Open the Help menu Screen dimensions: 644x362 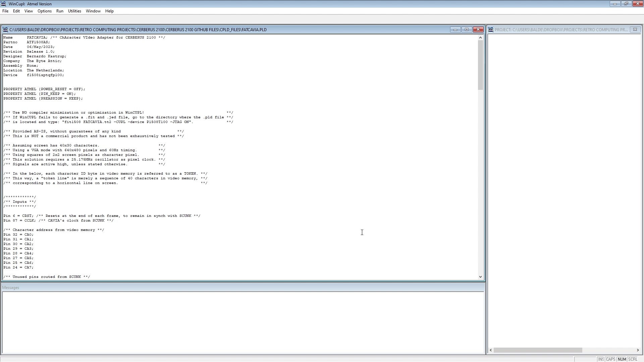(x=109, y=11)
